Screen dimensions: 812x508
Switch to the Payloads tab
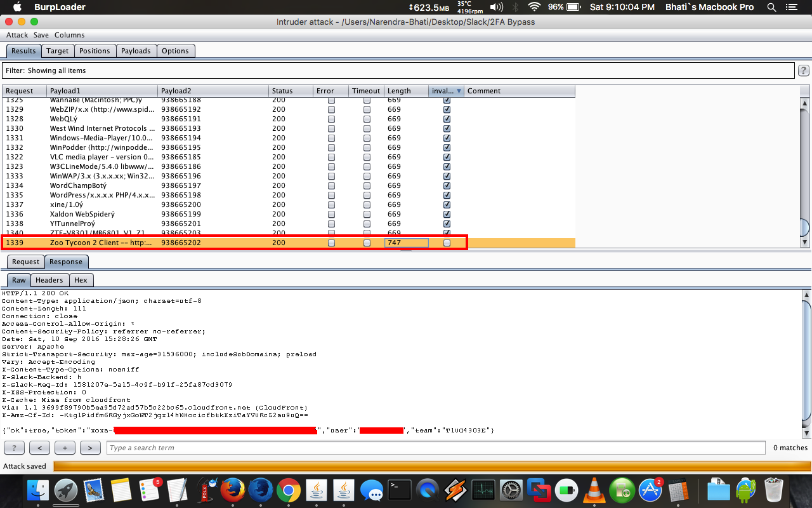[136, 51]
